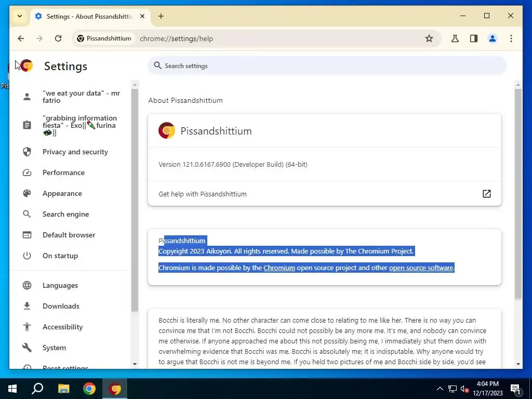Click the version 121.0.6167.6900 text
The image size is (532, 399).
233,165
